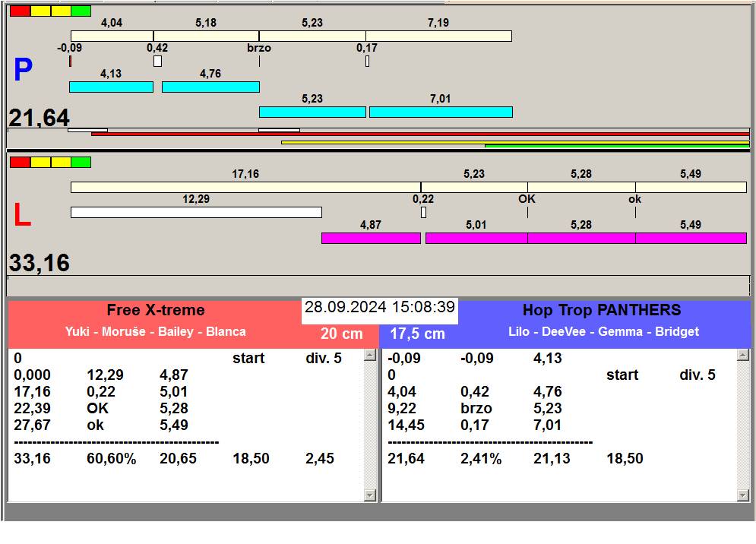Viewport: 756px width, 544px height.
Task: Select the magenta 5,28 run bar
Action: (581, 238)
